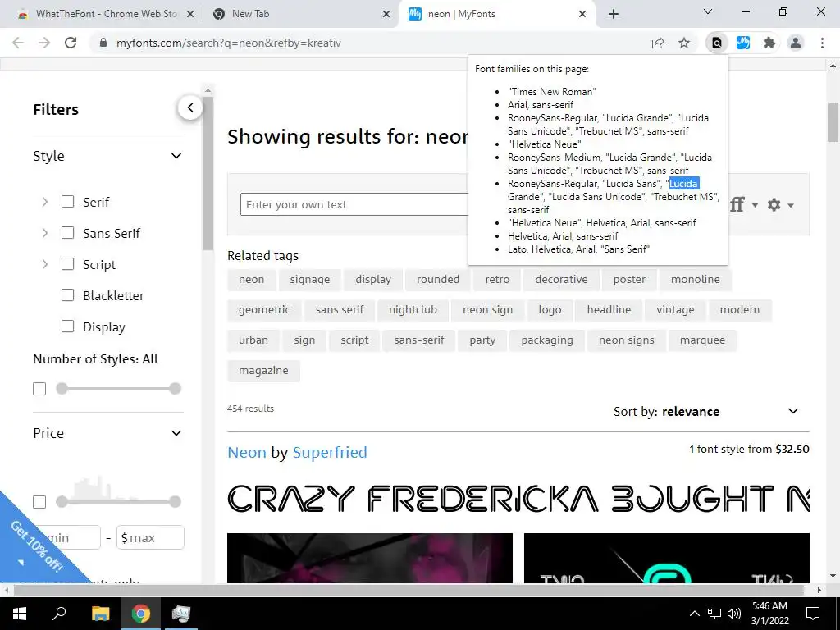840x630 pixels.
Task: Click the Chrome taskbar icon
Action: click(x=141, y=614)
